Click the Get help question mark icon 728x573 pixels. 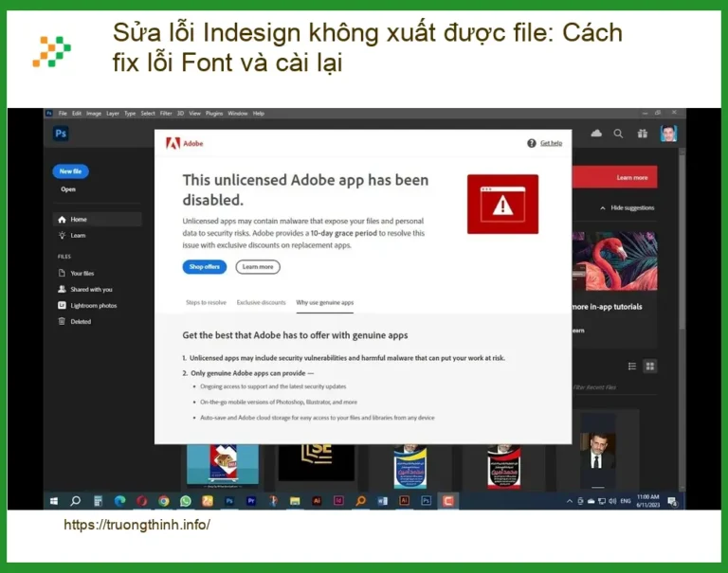click(532, 143)
